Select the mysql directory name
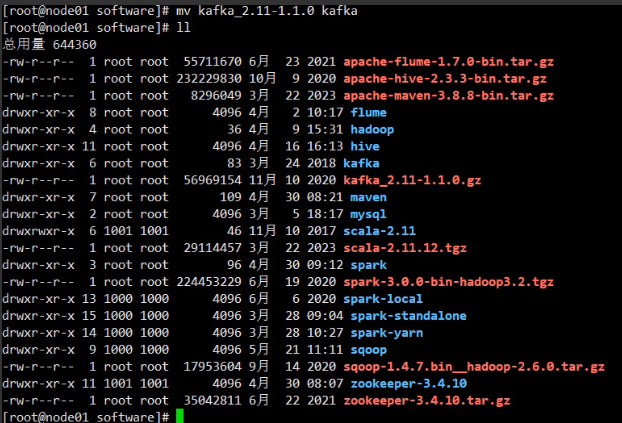622x423 pixels. coord(369,215)
